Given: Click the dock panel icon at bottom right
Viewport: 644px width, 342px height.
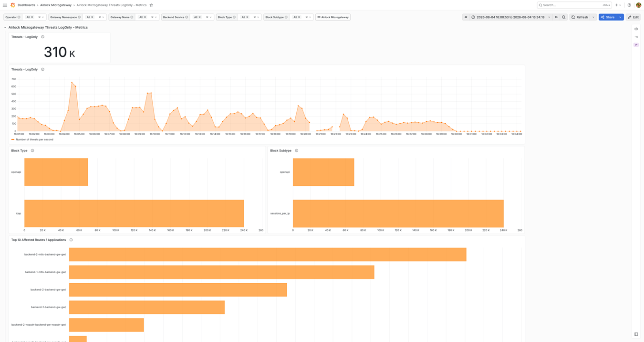Looking at the screenshot, I should coord(636,334).
